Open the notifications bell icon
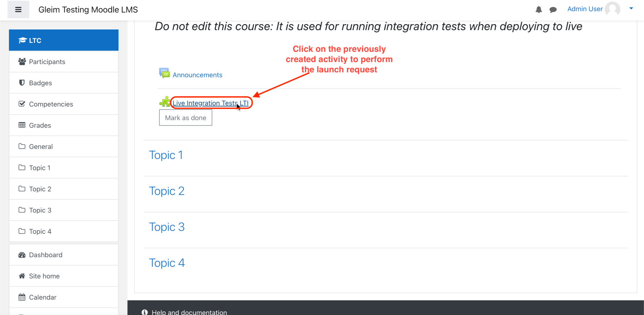The image size is (644, 315). pyautogui.click(x=539, y=10)
